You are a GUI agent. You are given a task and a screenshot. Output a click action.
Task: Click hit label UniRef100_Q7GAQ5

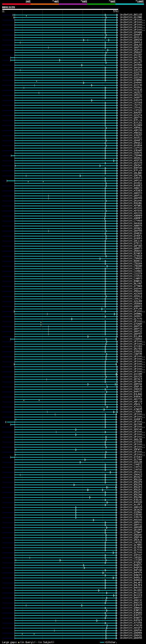coord(131,324)
